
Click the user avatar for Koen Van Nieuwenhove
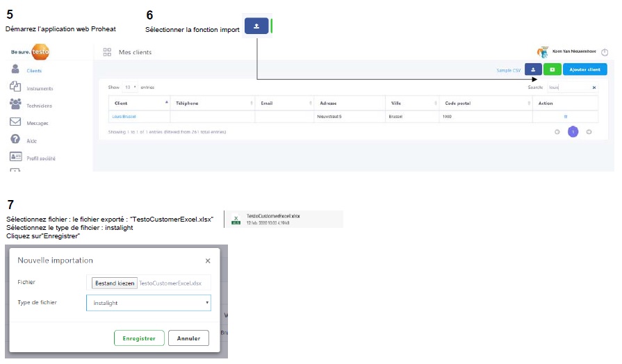coord(542,52)
